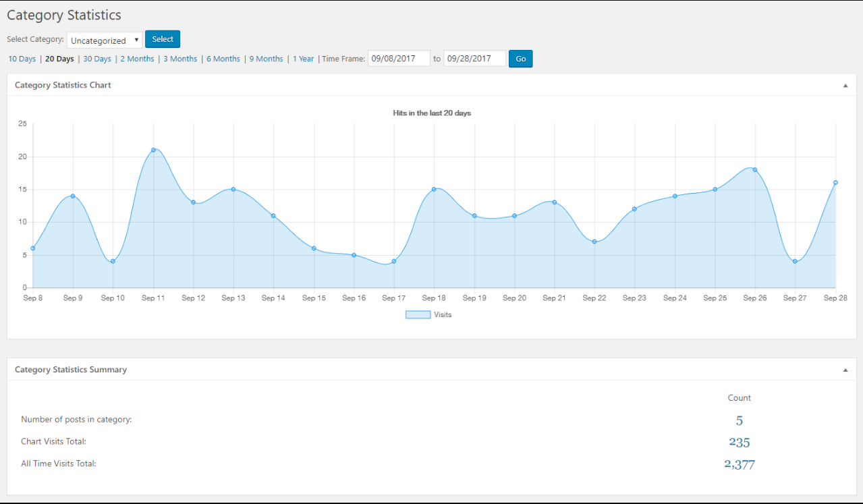Collapse the Category Statistics Summary panel
The image size is (863, 504).
point(845,370)
